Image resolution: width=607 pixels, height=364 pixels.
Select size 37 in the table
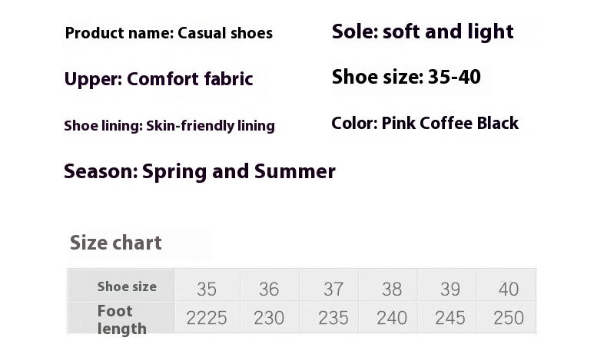[329, 285]
